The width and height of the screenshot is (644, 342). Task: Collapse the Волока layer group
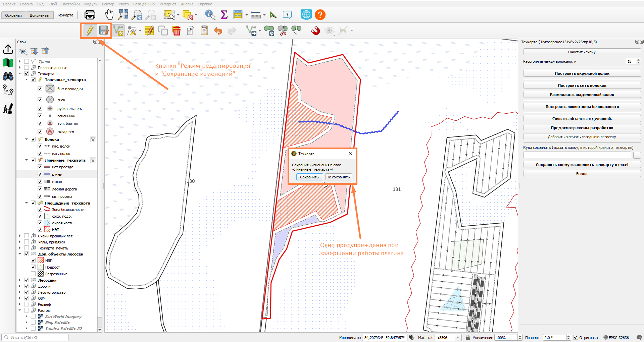[x=27, y=139]
